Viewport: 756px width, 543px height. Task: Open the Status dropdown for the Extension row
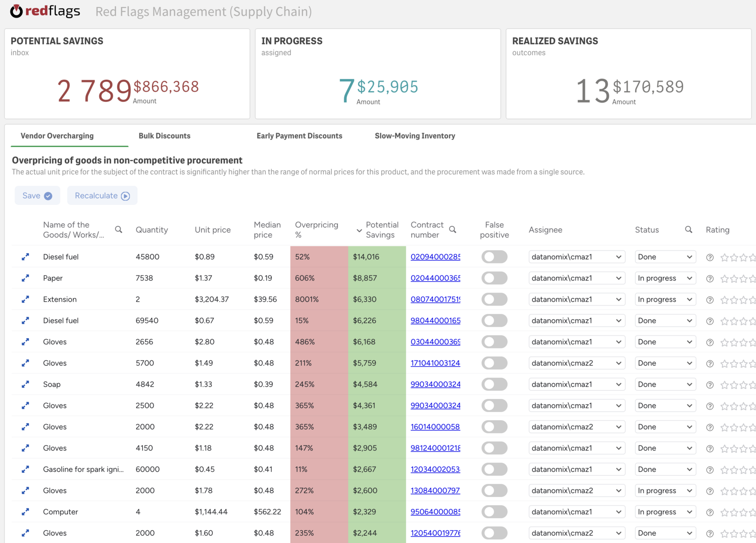[x=665, y=299]
